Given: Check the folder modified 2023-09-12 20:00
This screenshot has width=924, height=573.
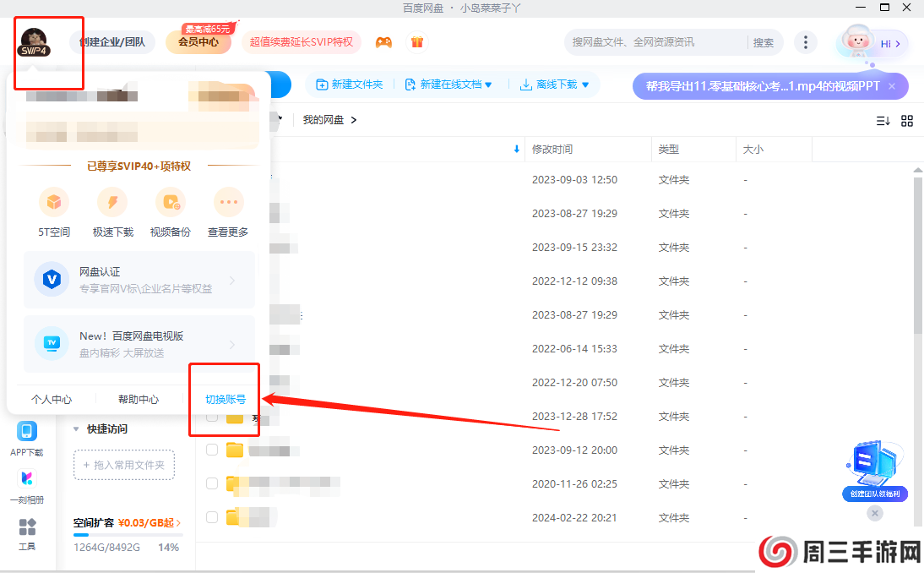Looking at the screenshot, I should [212, 450].
